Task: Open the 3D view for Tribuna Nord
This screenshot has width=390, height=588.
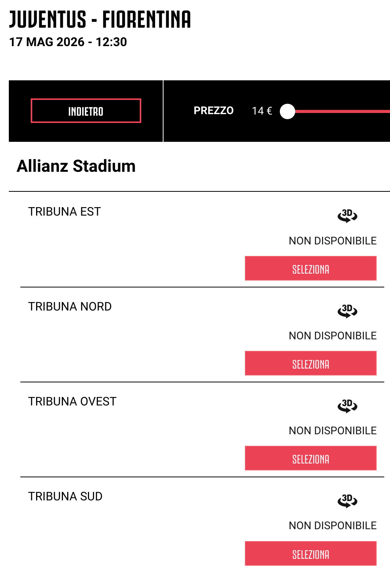Action: pyautogui.click(x=347, y=311)
